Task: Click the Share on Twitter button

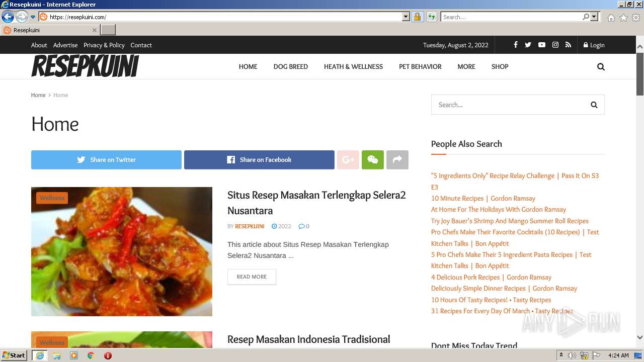Action: pos(106,160)
